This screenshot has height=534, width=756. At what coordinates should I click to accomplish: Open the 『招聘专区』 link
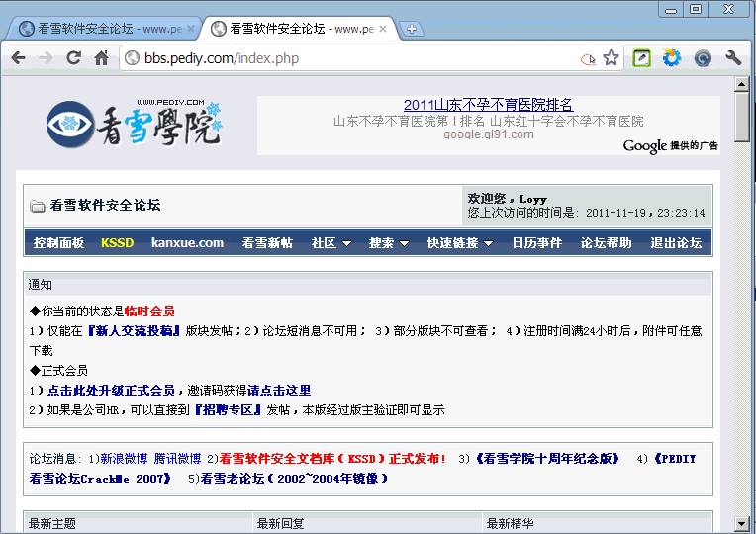point(228,410)
